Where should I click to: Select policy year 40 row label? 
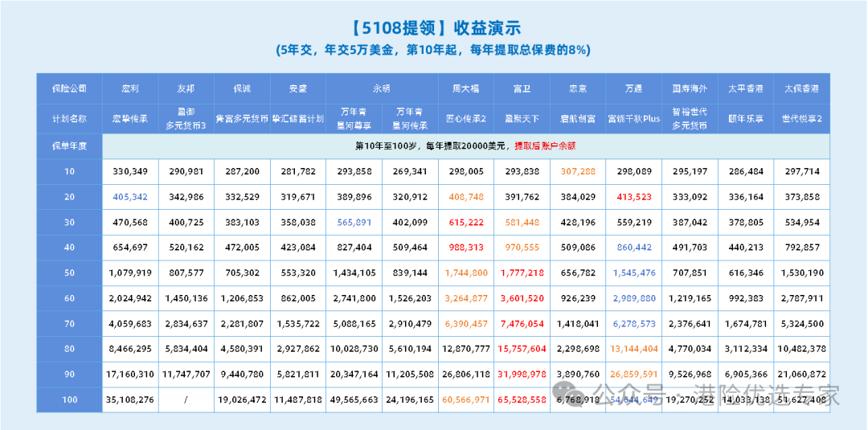coord(69,248)
